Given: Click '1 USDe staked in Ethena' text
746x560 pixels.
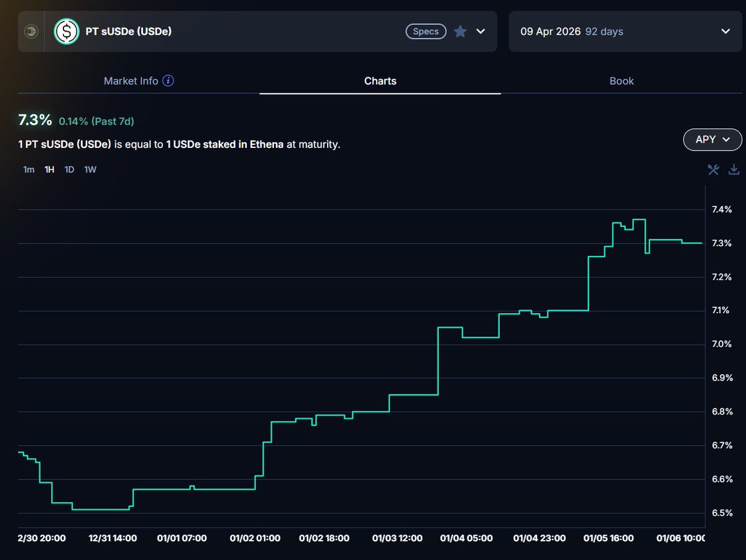Looking at the screenshot, I should 224,144.
